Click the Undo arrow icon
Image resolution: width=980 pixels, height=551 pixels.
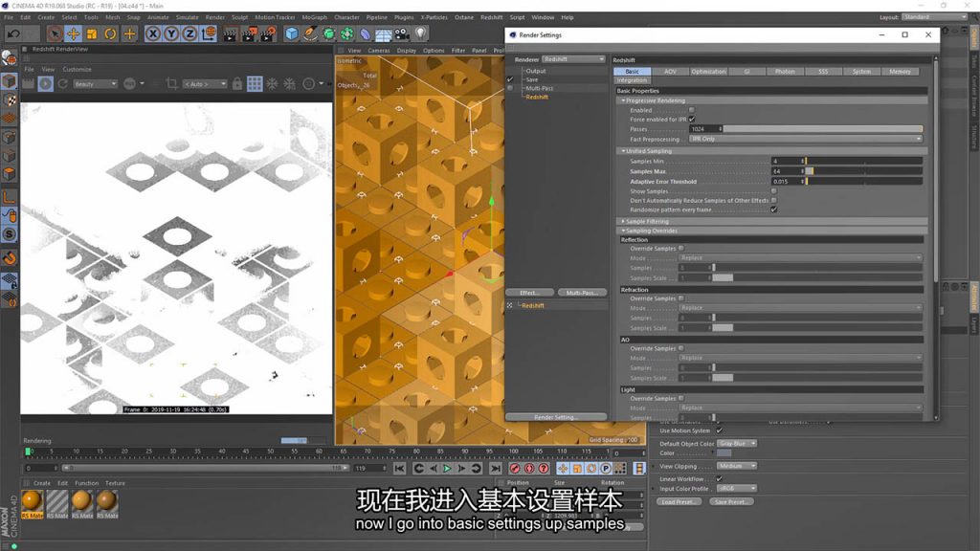[13, 33]
